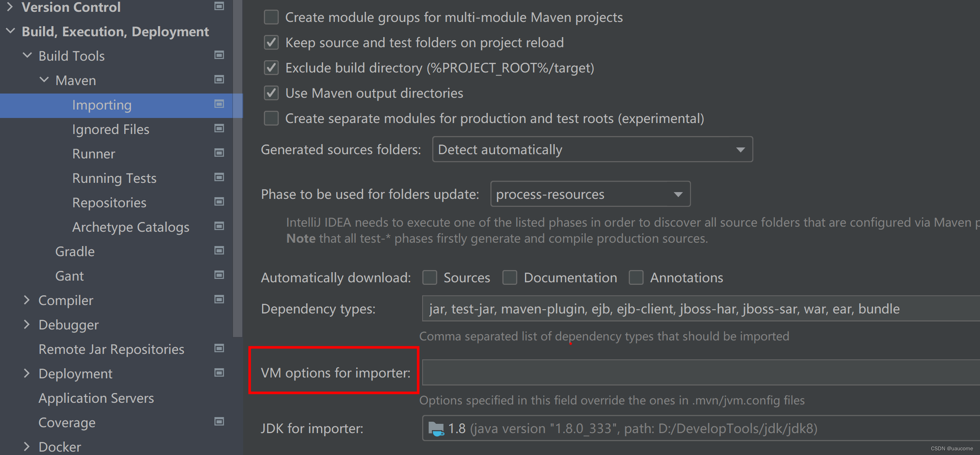Click the project-level icon beside Ignored Files
Image resolution: width=980 pixels, height=455 pixels.
(x=219, y=128)
